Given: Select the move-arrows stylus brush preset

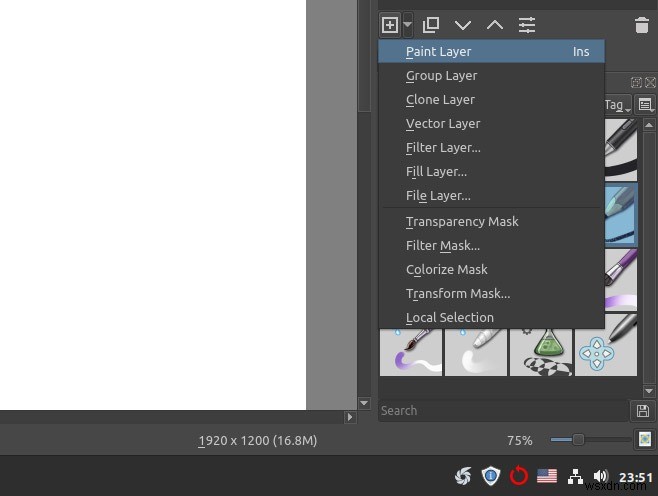Looking at the screenshot, I should [x=606, y=345].
